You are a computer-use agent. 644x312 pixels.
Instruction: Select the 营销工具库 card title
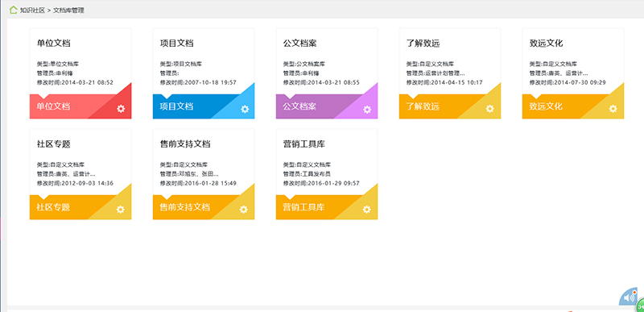click(x=304, y=144)
